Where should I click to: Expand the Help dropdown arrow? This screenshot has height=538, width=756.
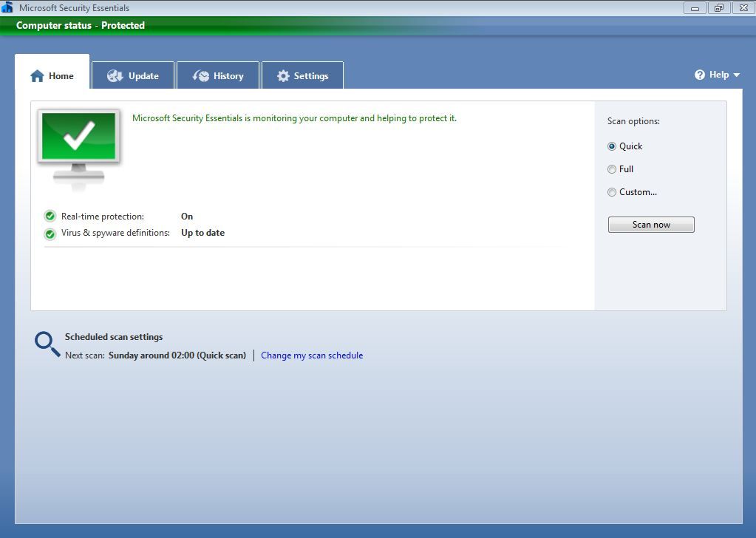pyautogui.click(x=736, y=75)
